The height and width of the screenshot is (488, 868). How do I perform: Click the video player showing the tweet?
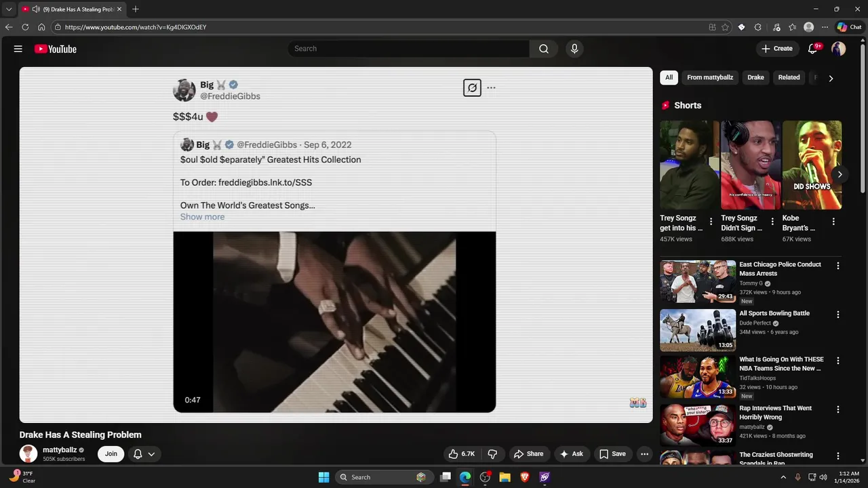click(x=336, y=245)
